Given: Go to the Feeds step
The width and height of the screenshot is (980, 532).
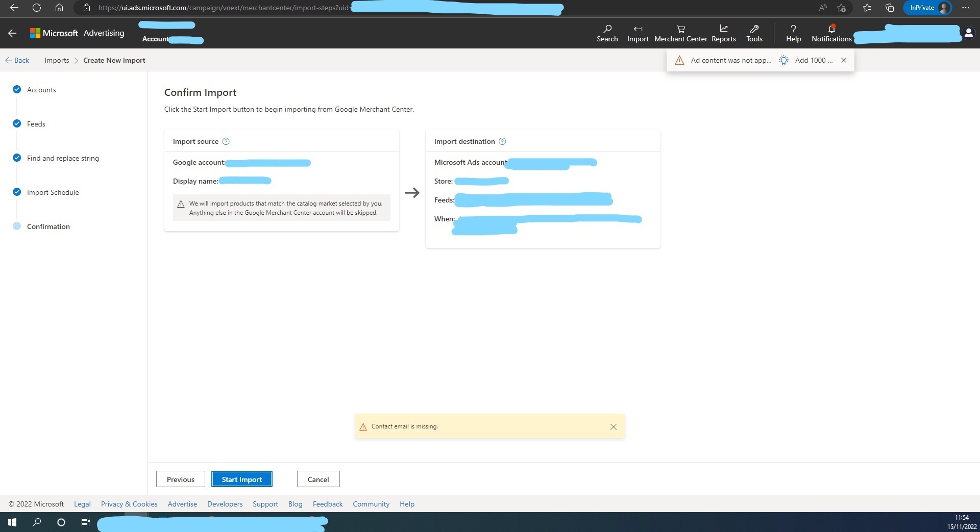Looking at the screenshot, I should coord(36,124).
